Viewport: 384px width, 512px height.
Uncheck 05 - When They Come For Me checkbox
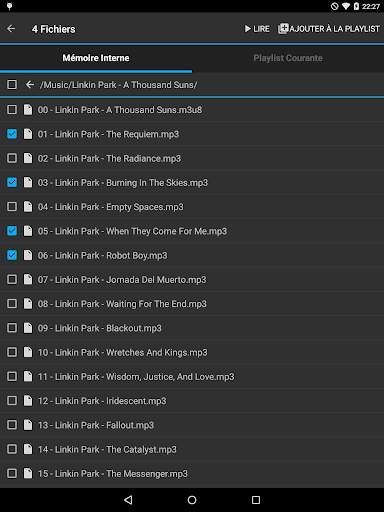pyautogui.click(x=12, y=231)
